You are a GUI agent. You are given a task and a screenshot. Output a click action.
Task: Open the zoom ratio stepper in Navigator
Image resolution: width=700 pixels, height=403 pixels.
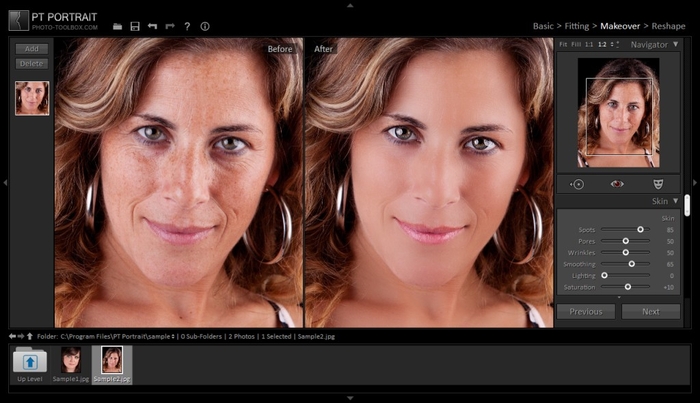(x=612, y=44)
